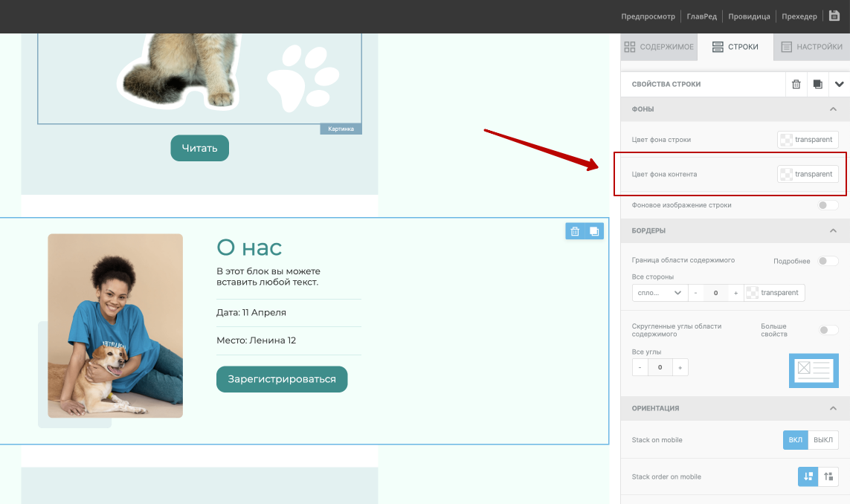Click the save icon in the top bar
Screen dimensions: 850x504
click(834, 16)
